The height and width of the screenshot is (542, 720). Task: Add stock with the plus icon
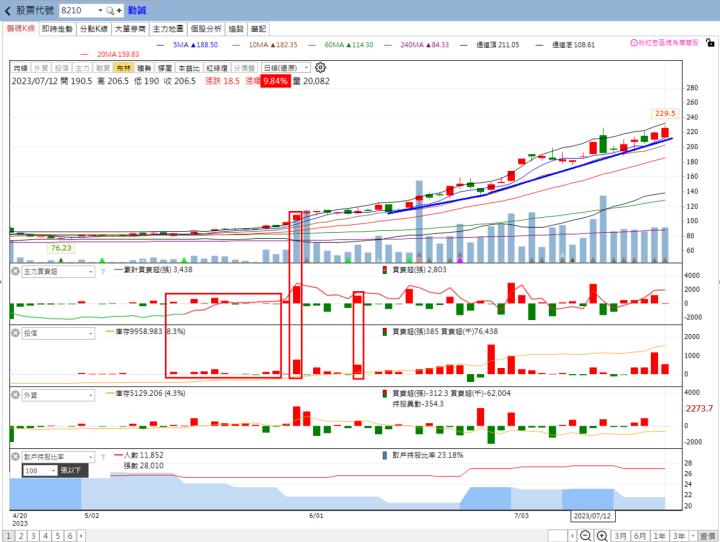[119, 10]
